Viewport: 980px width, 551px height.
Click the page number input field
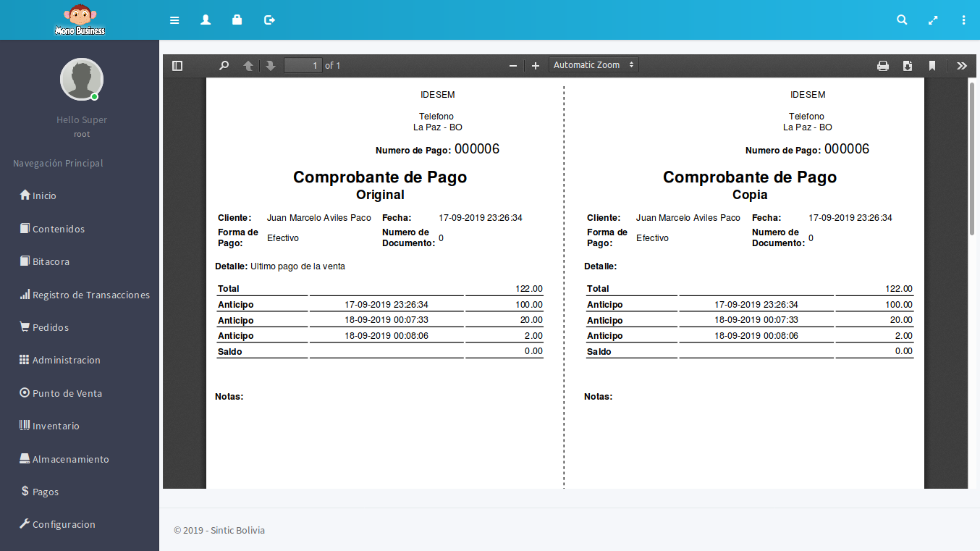[303, 66]
